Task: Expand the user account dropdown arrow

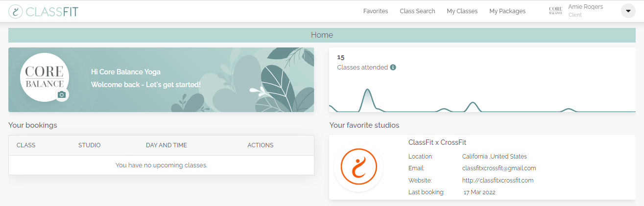Action: 628,11
